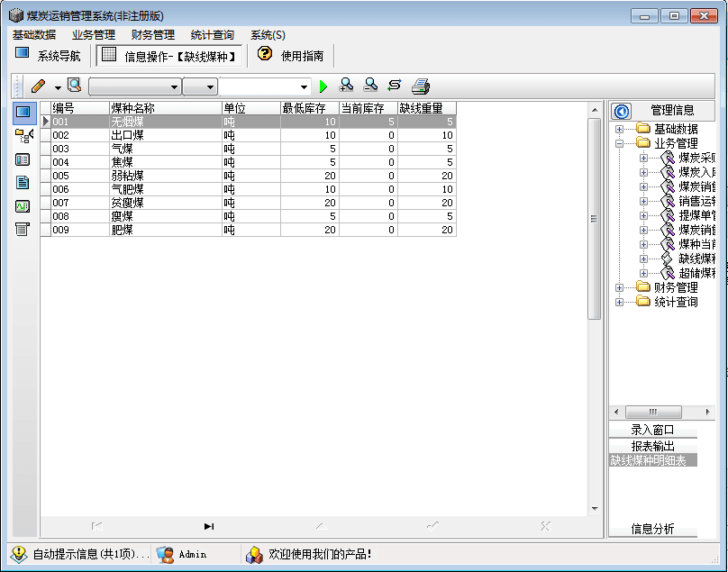
Task: Click the tree structure icon in left sidebar
Action: [x=23, y=136]
